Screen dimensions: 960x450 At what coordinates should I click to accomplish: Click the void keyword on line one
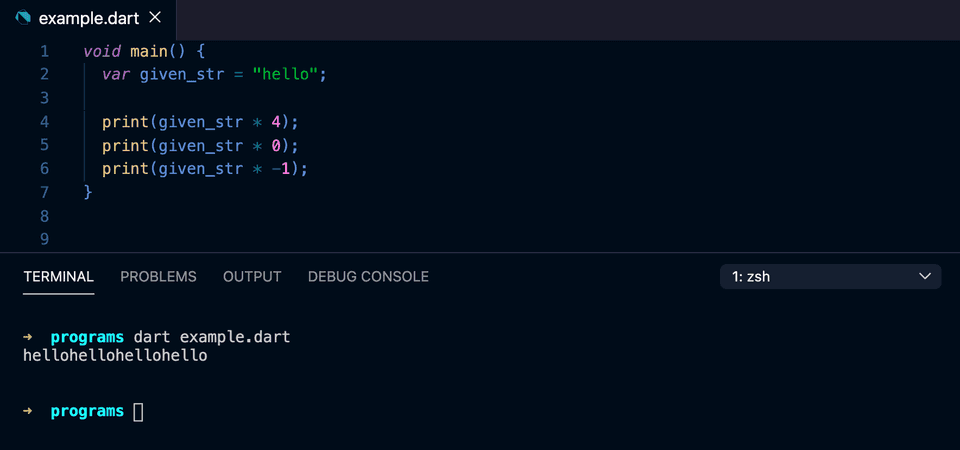[x=102, y=51]
